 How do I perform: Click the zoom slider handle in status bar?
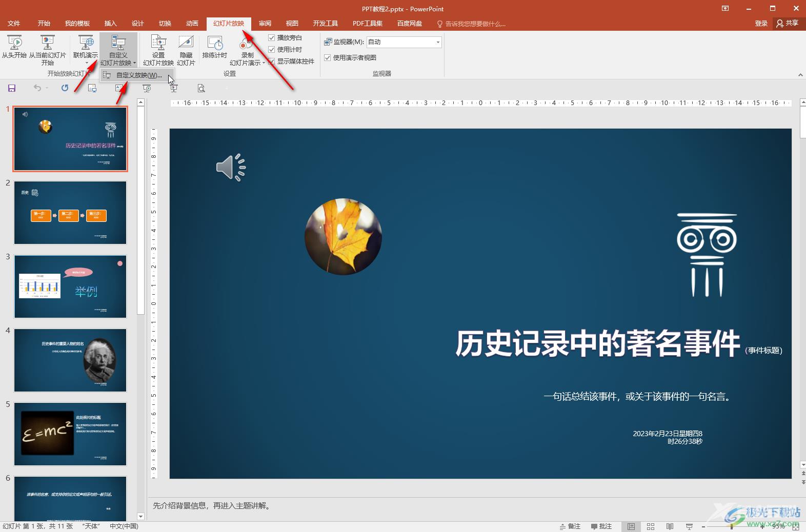732,526
